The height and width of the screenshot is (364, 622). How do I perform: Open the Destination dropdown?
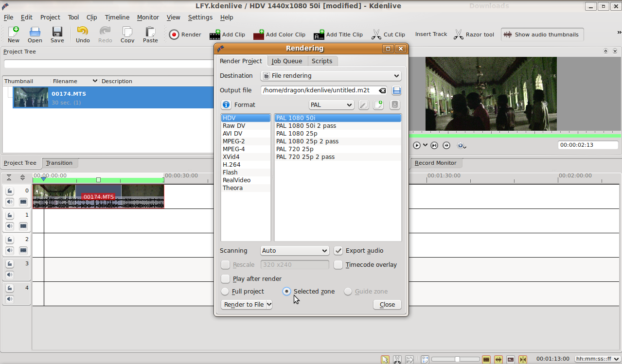(331, 76)
